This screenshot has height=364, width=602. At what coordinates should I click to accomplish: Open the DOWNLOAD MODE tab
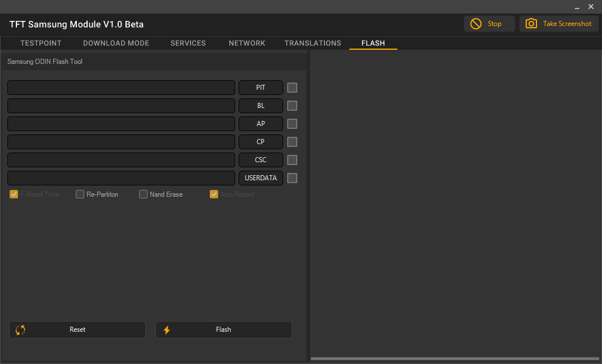[x=116, y=43]
